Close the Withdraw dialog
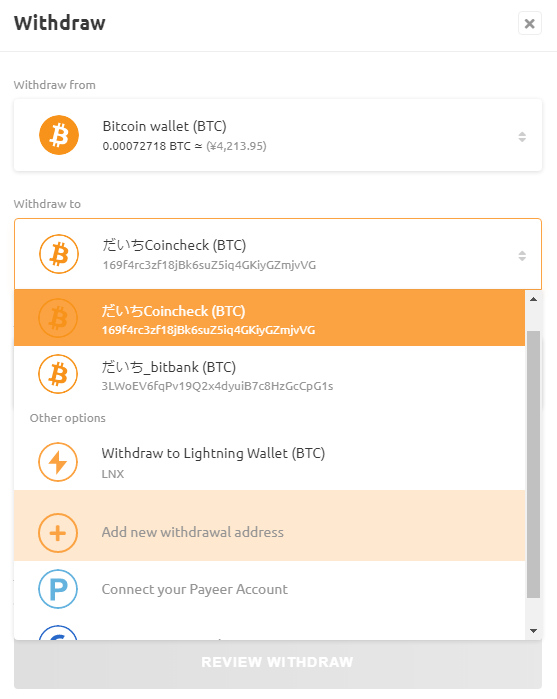The width and height of the screenshot is (557, 699). [530, 23]
